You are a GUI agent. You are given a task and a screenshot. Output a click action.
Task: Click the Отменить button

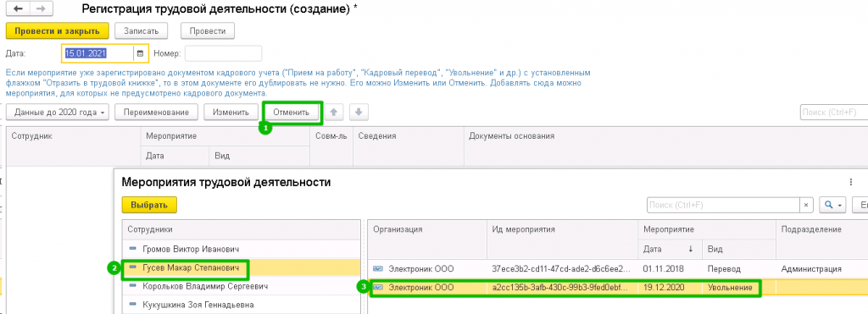point(292,113)
